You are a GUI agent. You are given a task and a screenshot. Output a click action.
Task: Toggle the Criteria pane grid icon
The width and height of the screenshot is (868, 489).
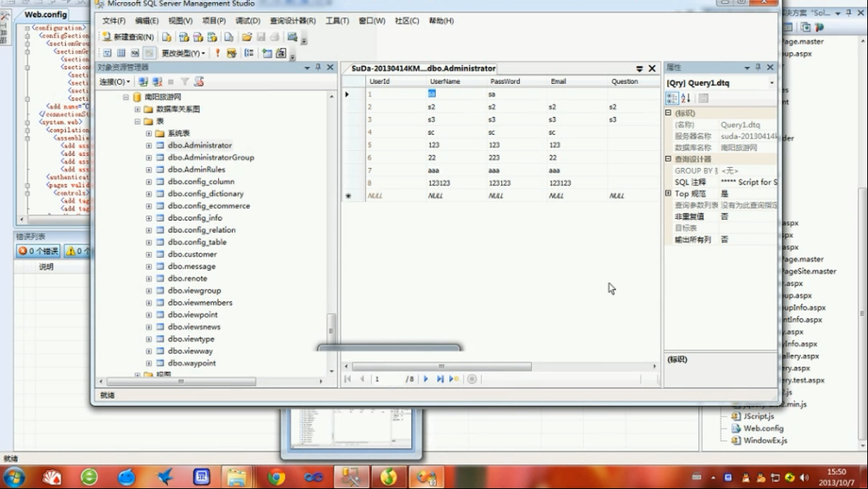pyautogui.click(x=121, y=53)
